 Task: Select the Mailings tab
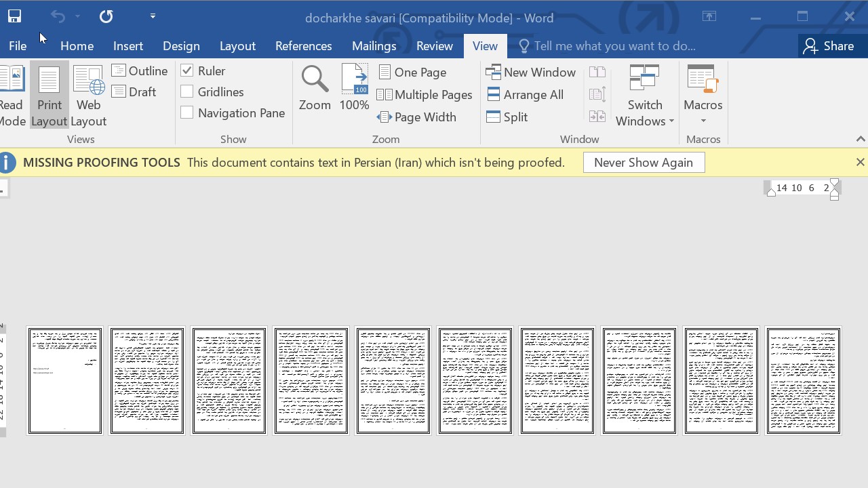click(x=374, y=46)
